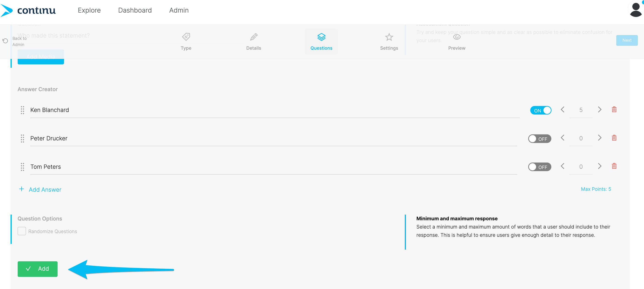Click the points value 5 for Ken Blanchard
644x289 pixels.
click(x=581, y=110)
